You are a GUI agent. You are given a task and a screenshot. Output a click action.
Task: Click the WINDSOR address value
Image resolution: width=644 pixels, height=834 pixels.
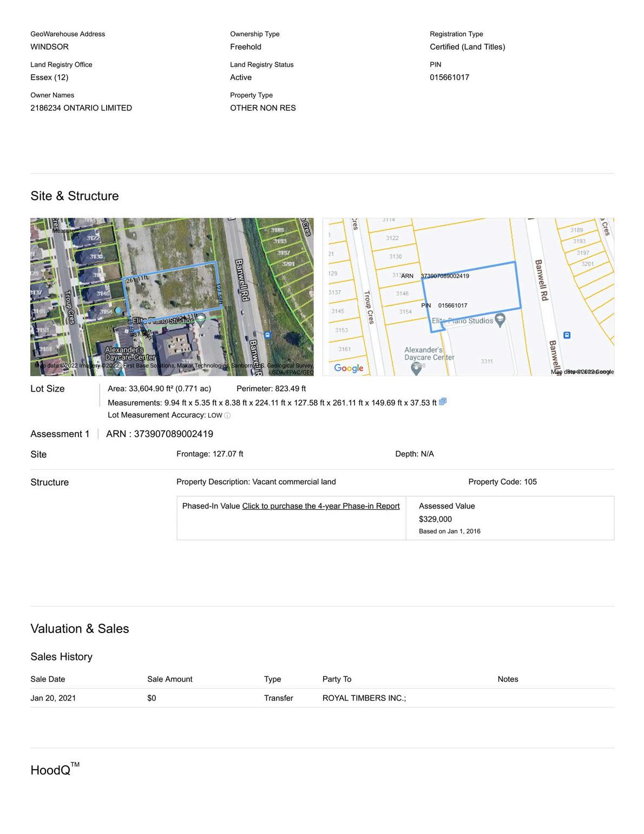[x=49, y=47]
